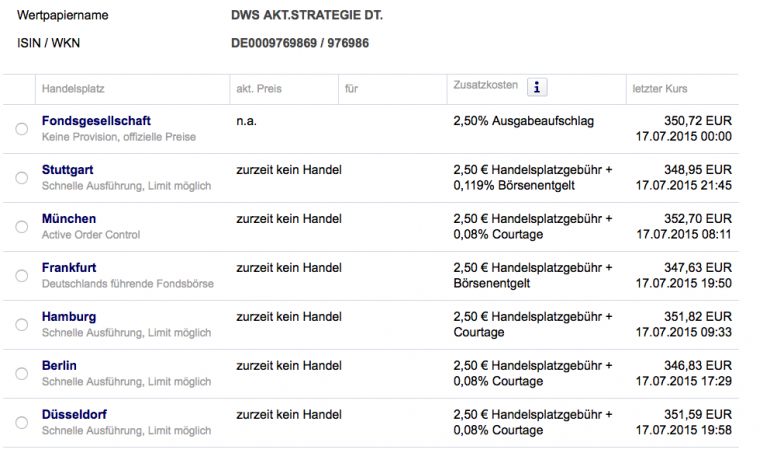Click the letzter Kurs column header

click(660, 89)
